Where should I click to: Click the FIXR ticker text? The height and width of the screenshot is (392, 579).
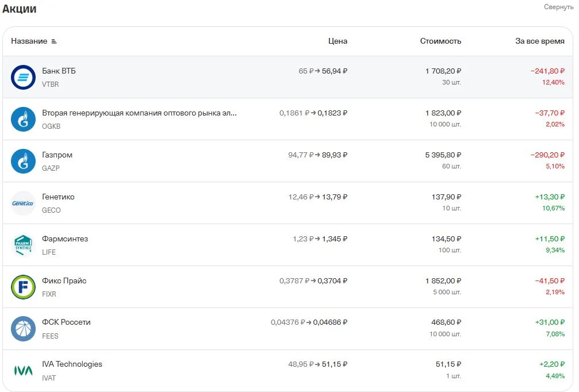pyautogui.click(x=49, y=294)
